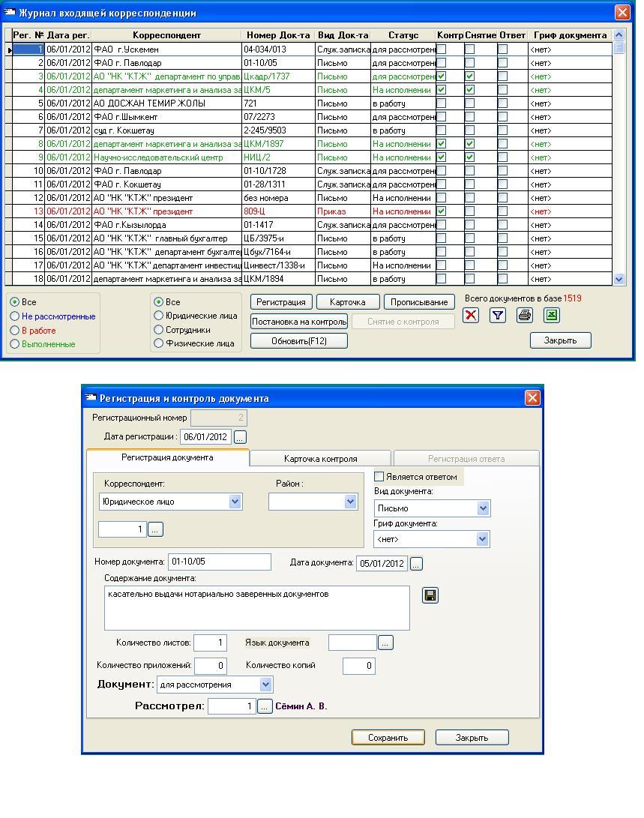This screenshot has height=818, width=644.
Task: Click the Язык документа input field
Action: click(352, 643)
